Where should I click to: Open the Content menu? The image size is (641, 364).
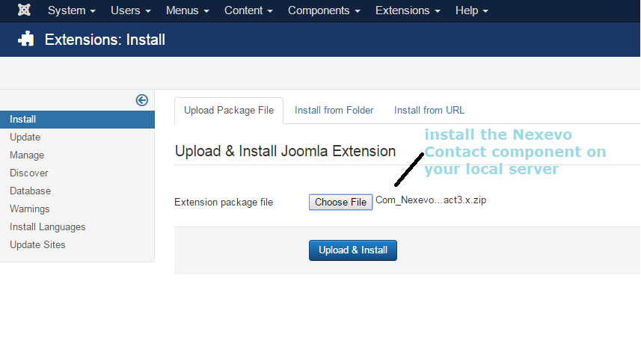coord(248,10)
